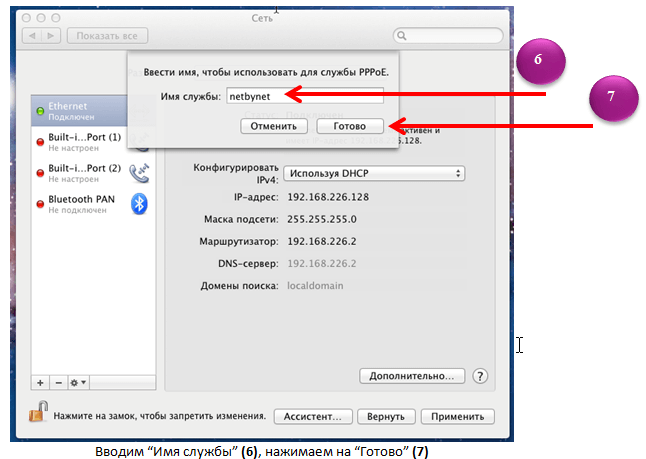Open the gear action menu below the service list
The height and width of the screenshot is (459, 646).
tap(77, 382)
